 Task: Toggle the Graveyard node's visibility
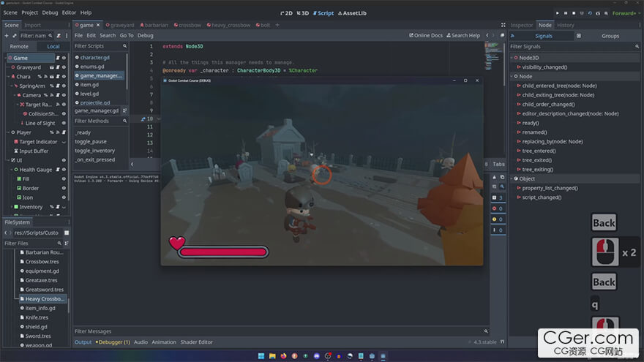click(x=64, y=67)
